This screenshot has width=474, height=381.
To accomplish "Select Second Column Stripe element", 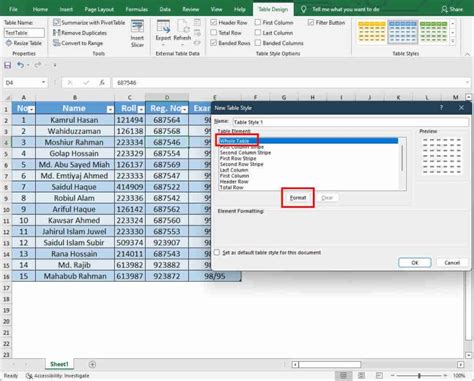I will pyautogui.click(x=245, y=153).
